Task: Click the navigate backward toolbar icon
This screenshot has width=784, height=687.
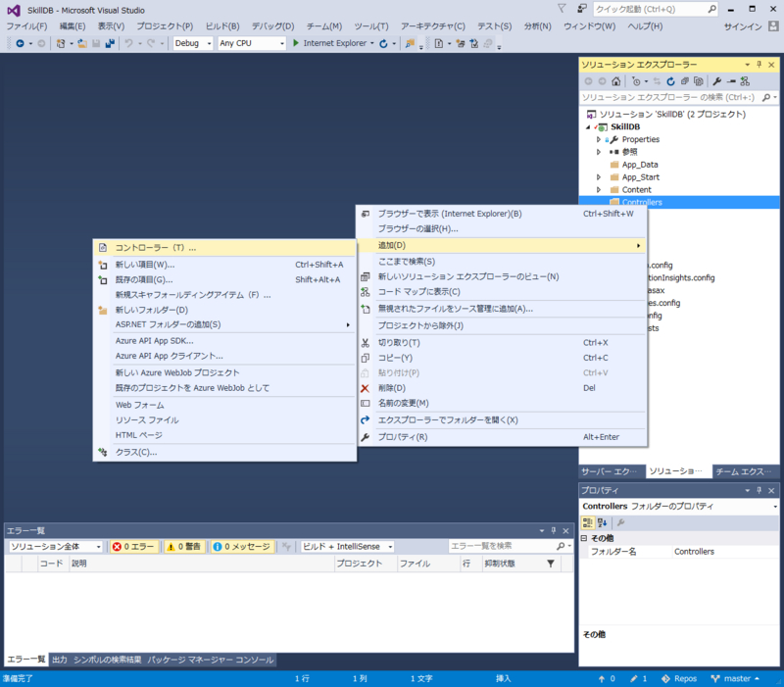Action: pos(20,43)
